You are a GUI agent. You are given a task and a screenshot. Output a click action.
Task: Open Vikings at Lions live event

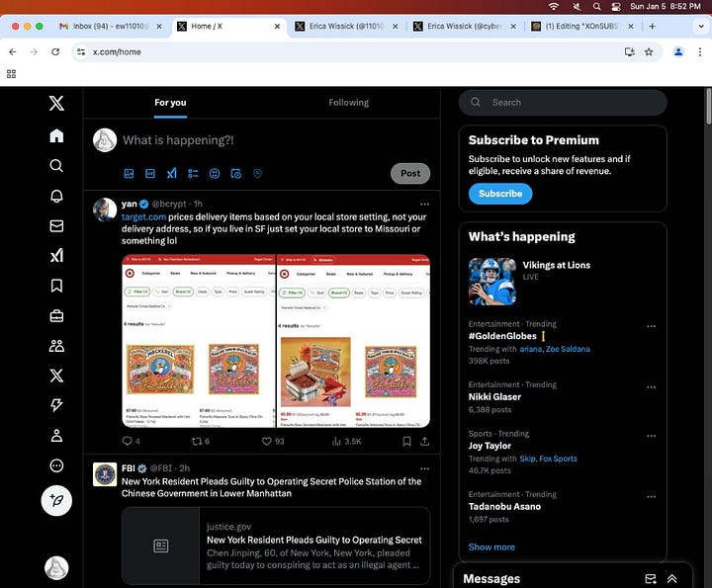(563, 282)
